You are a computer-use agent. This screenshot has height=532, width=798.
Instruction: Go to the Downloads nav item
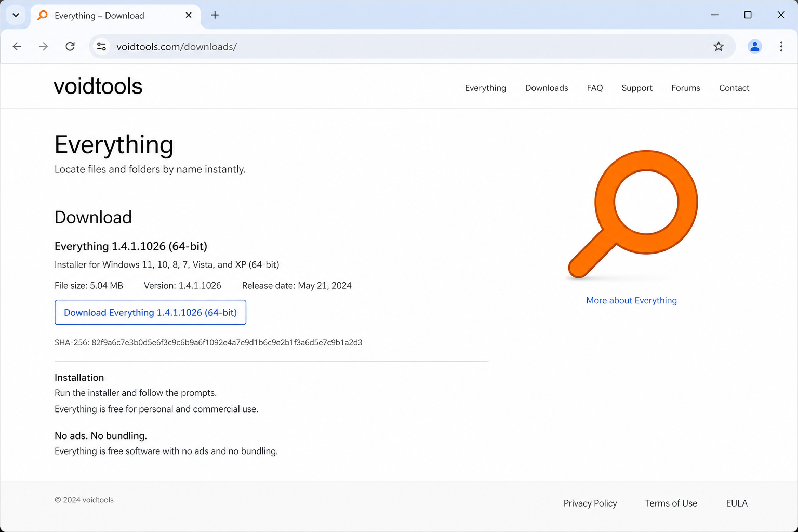click(x=547, y=88)
